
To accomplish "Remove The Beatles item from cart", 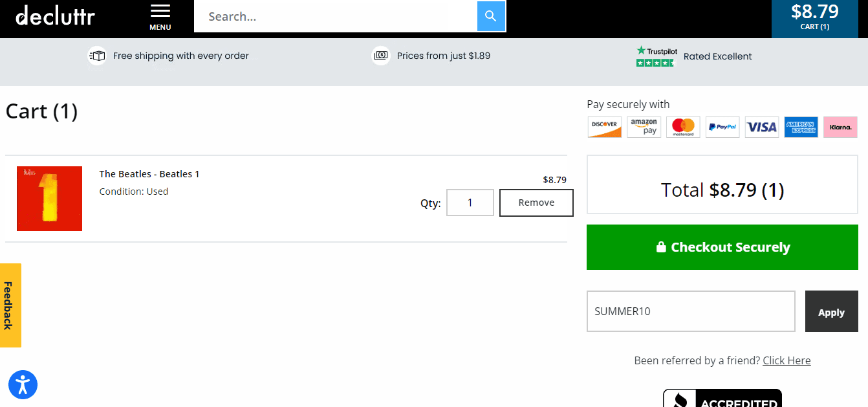I will [536, 203].
